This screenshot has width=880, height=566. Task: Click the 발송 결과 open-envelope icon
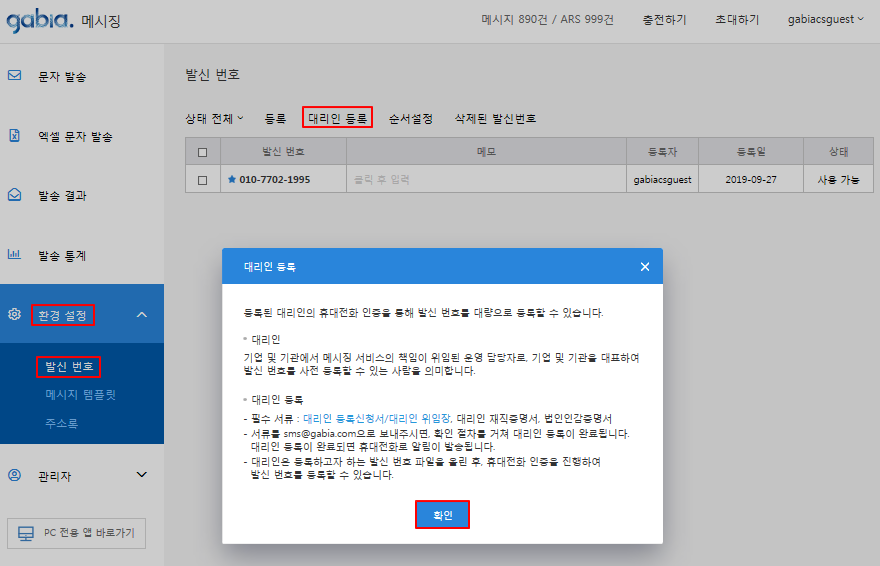(x=15, y=196)
